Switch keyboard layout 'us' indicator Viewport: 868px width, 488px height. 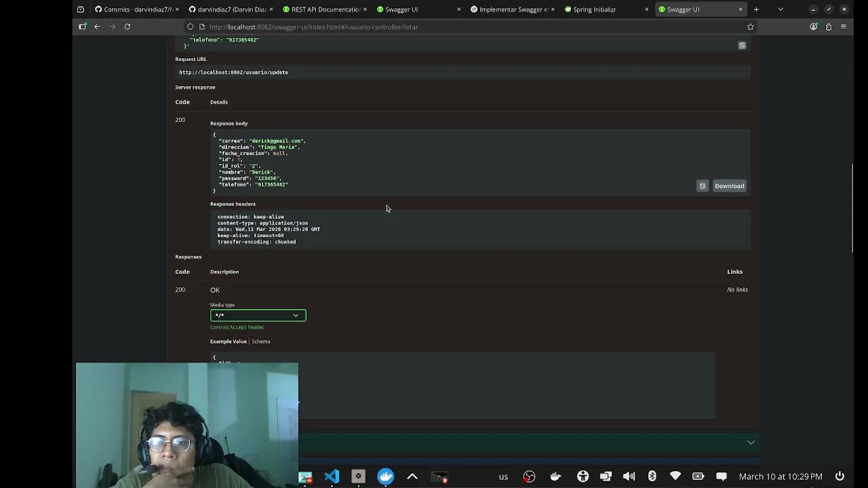tap(503, 476)
